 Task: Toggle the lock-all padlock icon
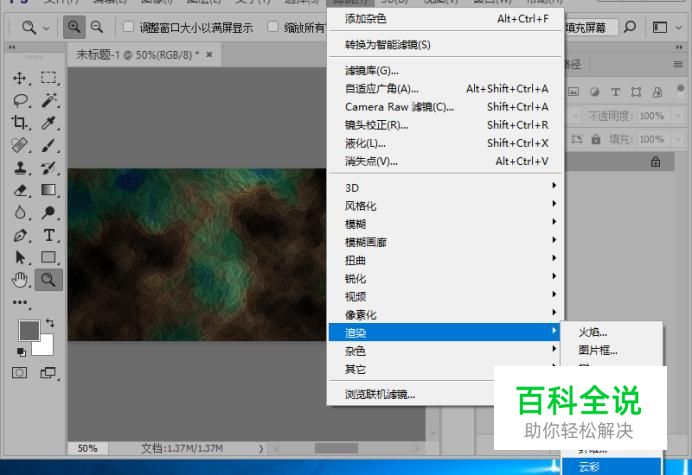click(596, 139)
